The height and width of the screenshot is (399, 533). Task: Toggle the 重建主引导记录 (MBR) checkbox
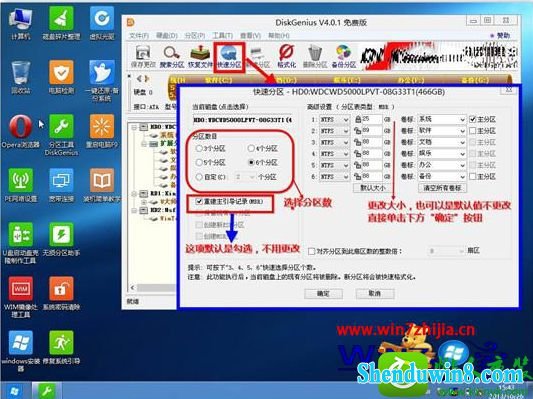click(x=199, y=202)
